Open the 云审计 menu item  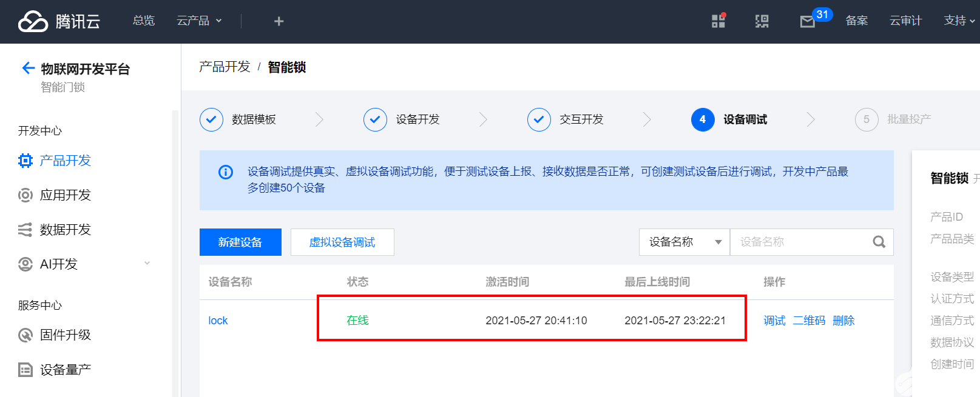[906, 21]
